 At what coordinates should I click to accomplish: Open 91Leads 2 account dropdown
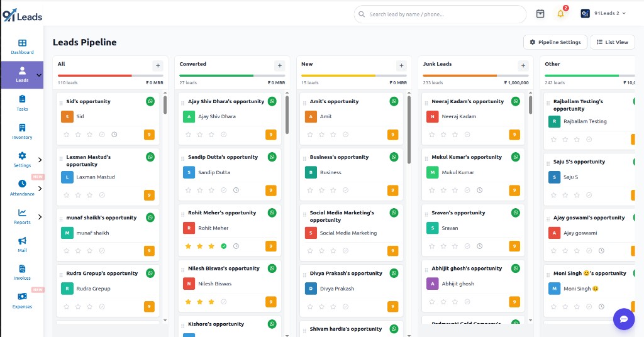point(603,14)
